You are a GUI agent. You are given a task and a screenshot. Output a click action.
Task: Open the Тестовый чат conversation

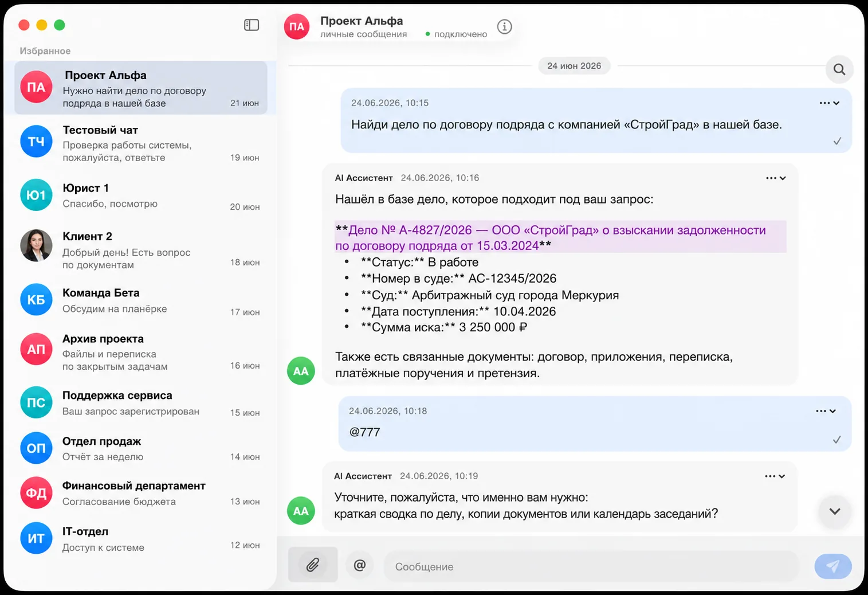[141, 143]
